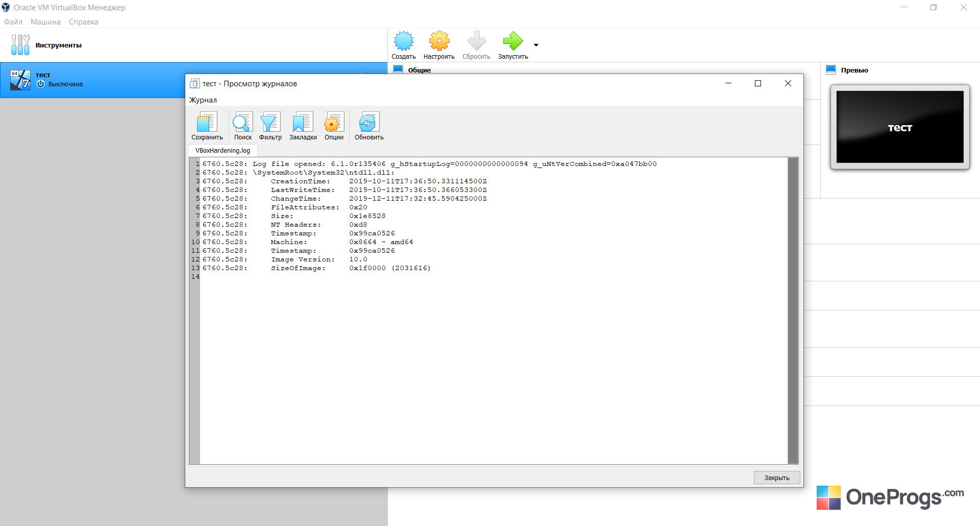The width and height of the screenshot is (980, 526).
Task: Refresh the log with Обновить icon
Action: pos(369,126)
